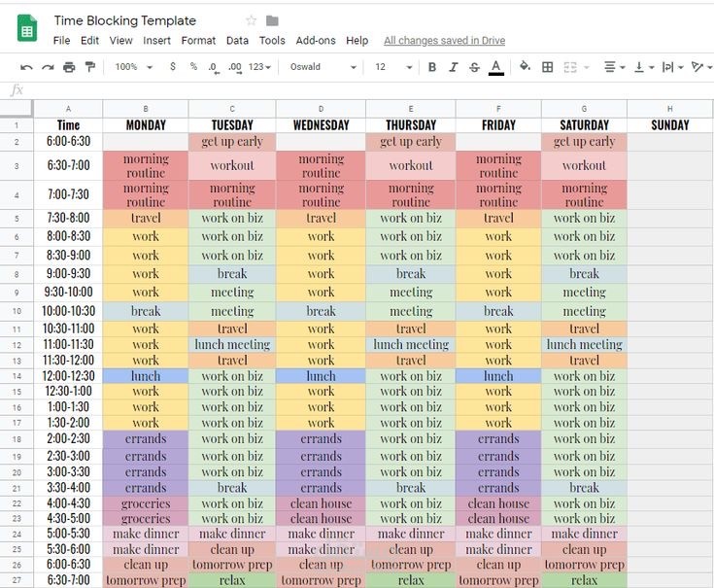Open the Edit menu
This screenshot has height=588, width=714.
point(89,41)
